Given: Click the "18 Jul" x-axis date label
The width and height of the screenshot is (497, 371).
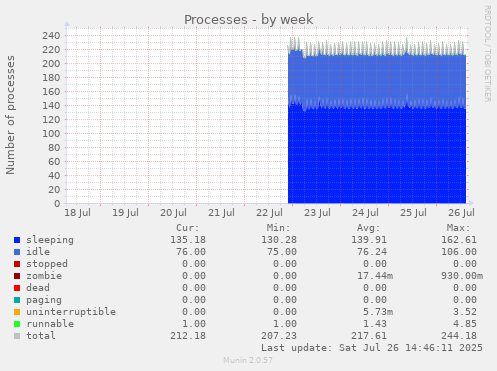Looking at the screenshot, I should [77, 213].
